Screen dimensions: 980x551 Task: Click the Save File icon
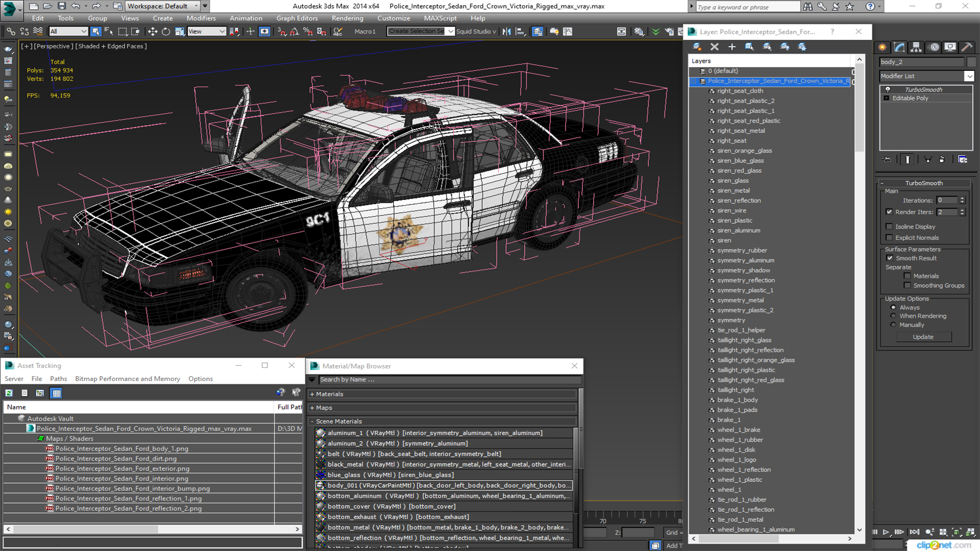62,6
